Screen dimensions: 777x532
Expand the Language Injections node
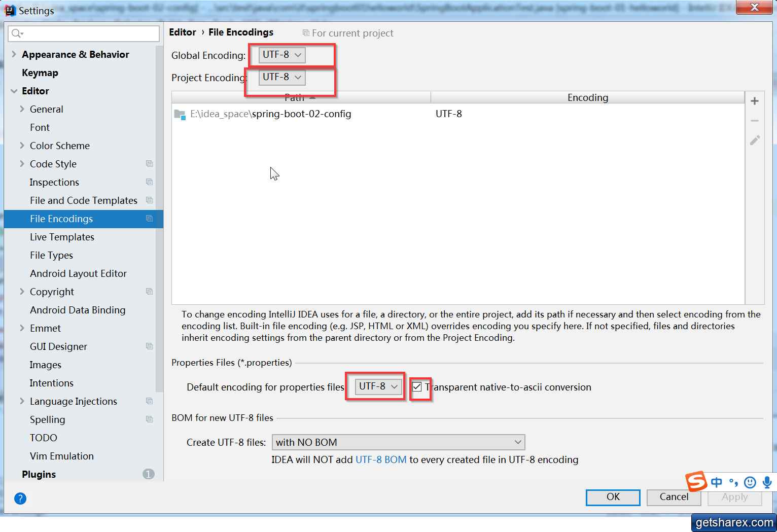tap(22, 401)
